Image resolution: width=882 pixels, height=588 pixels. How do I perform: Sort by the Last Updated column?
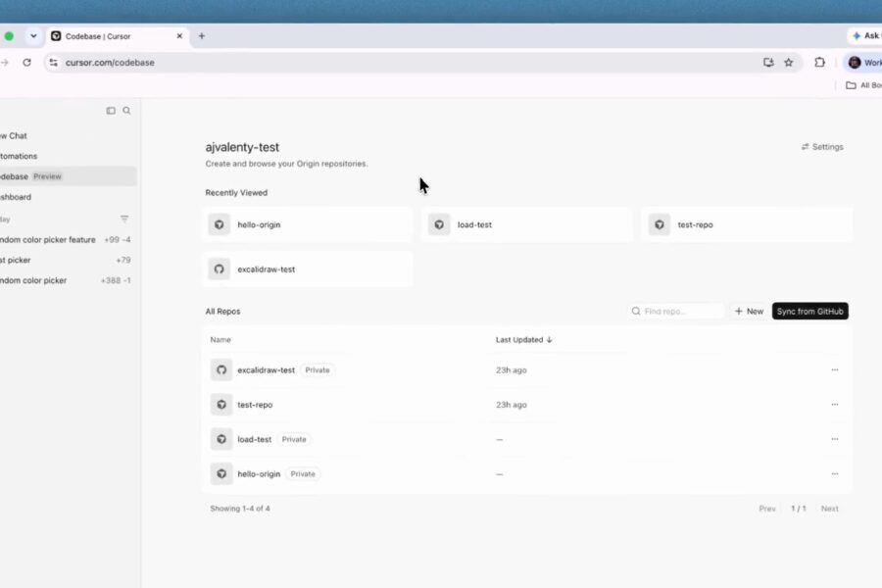tap(523, 340)
